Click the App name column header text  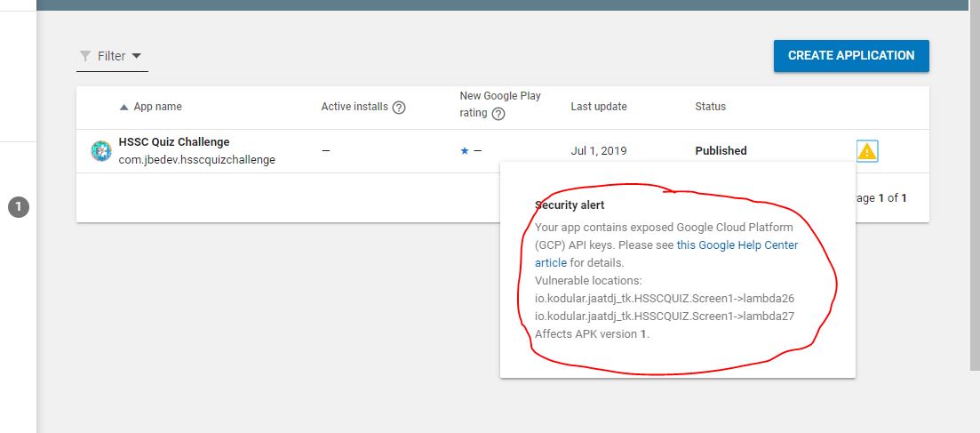[157, 107]
